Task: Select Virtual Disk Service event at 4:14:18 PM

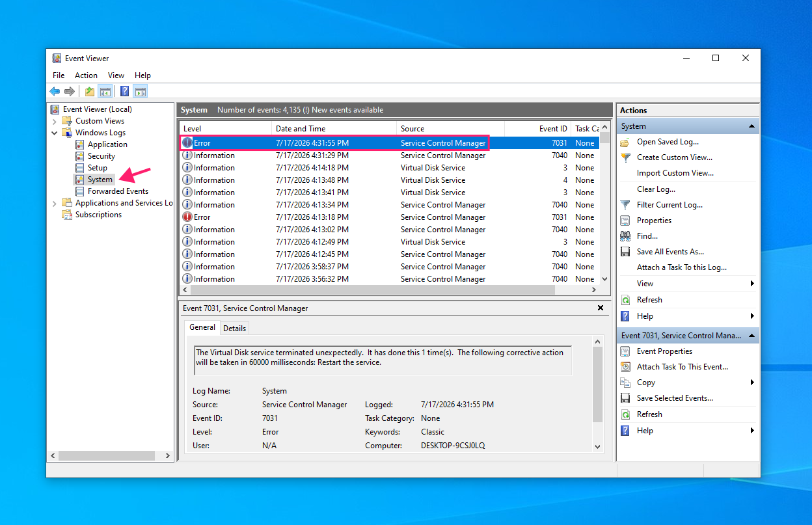Action: [x=389, y=168]
